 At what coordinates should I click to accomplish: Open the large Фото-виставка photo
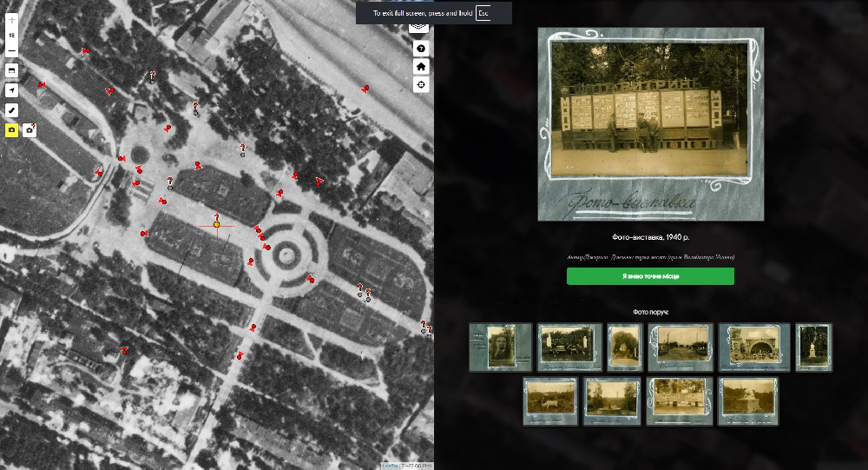tap(651, 124)
